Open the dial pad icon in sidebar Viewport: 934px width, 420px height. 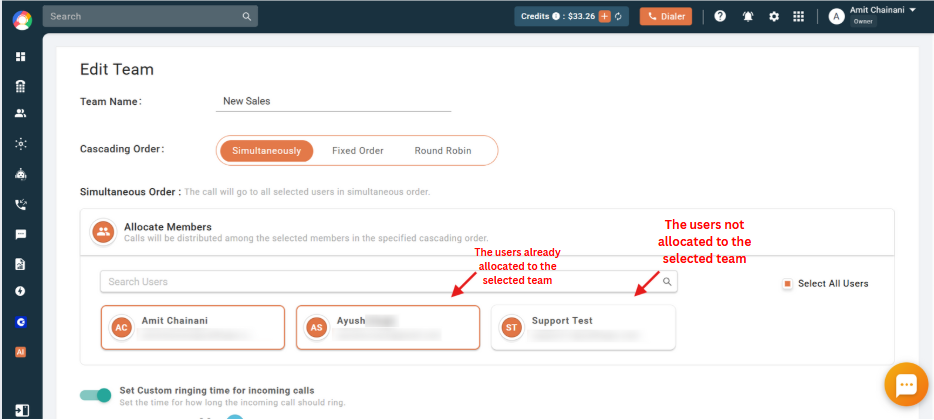coord(21,86)
